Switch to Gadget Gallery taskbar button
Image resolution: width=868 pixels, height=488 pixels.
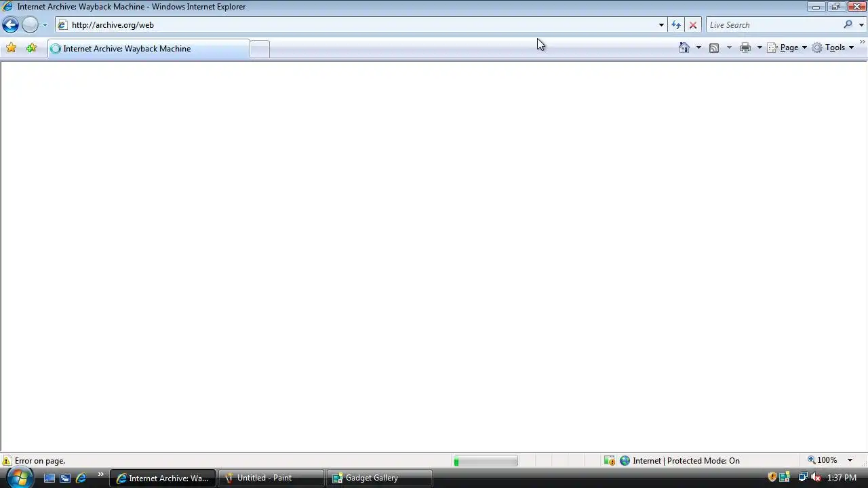click(380, 478)
